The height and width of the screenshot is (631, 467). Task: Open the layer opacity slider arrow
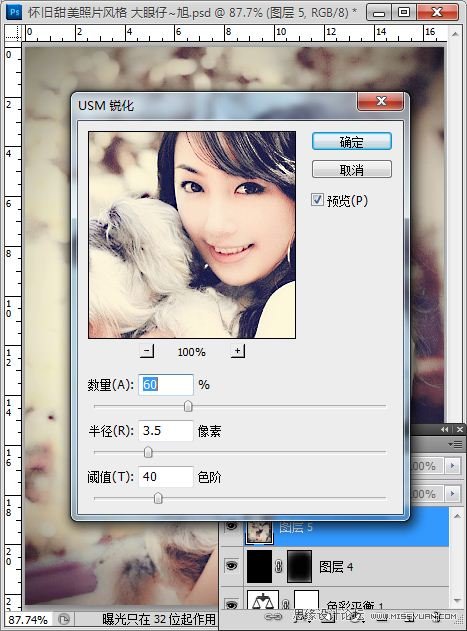point(453,466)
